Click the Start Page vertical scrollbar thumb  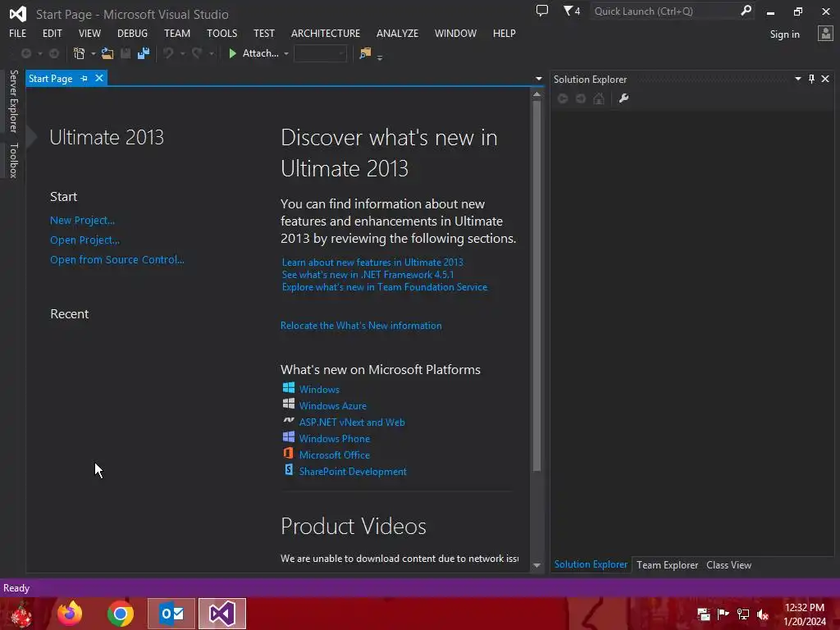point(536,286)
